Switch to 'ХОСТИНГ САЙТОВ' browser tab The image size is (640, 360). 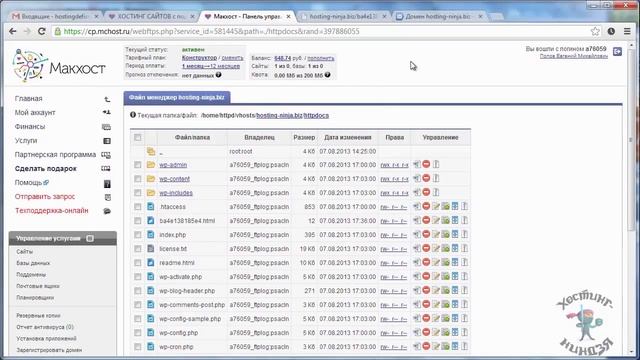(152, 16)
